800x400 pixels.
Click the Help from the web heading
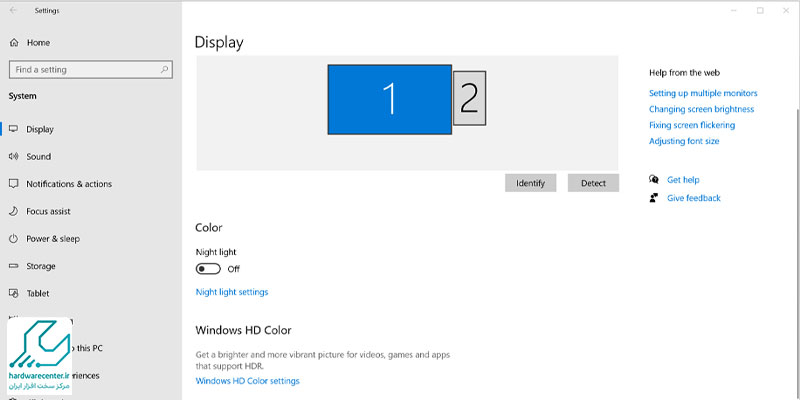click(684, 73)
